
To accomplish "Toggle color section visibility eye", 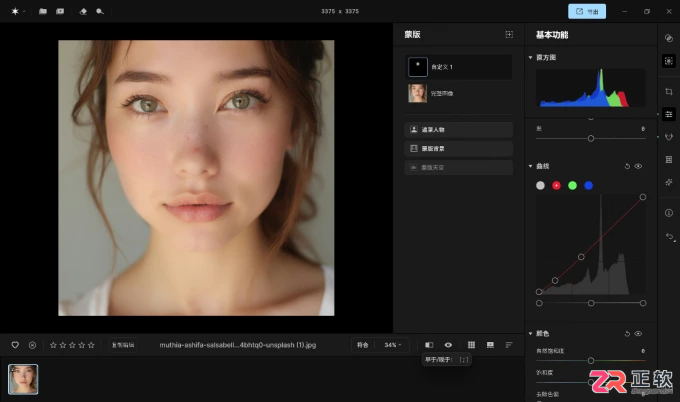I will (x=638, y=333).
